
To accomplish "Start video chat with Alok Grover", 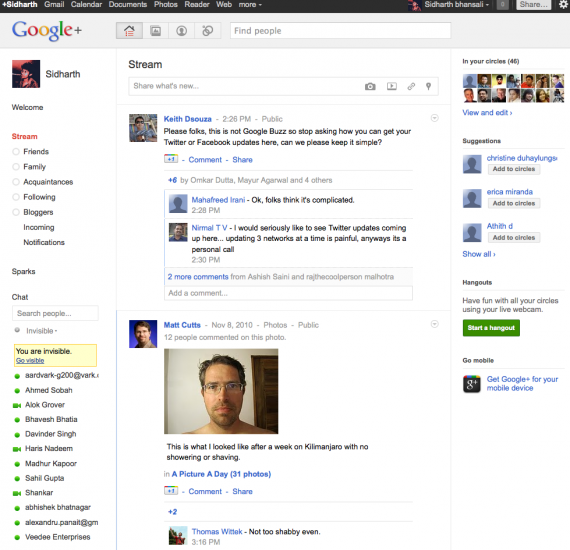I will [x=17, y=405].
